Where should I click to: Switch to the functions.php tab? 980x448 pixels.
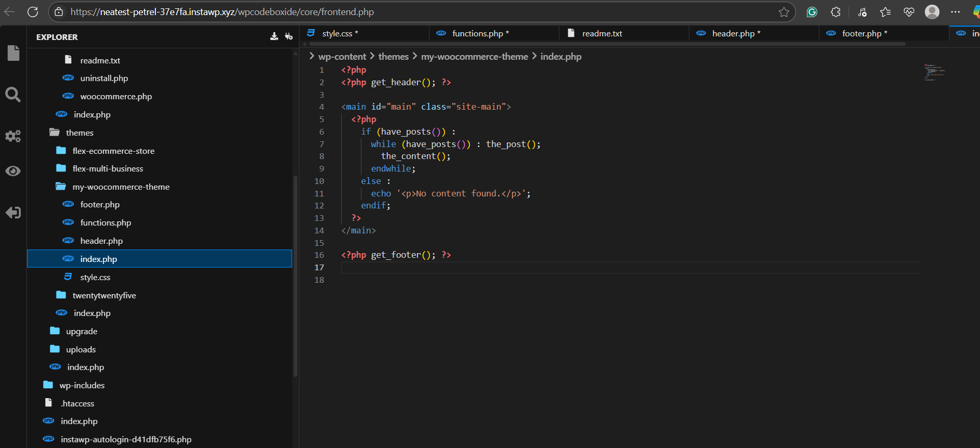point(494,33)
